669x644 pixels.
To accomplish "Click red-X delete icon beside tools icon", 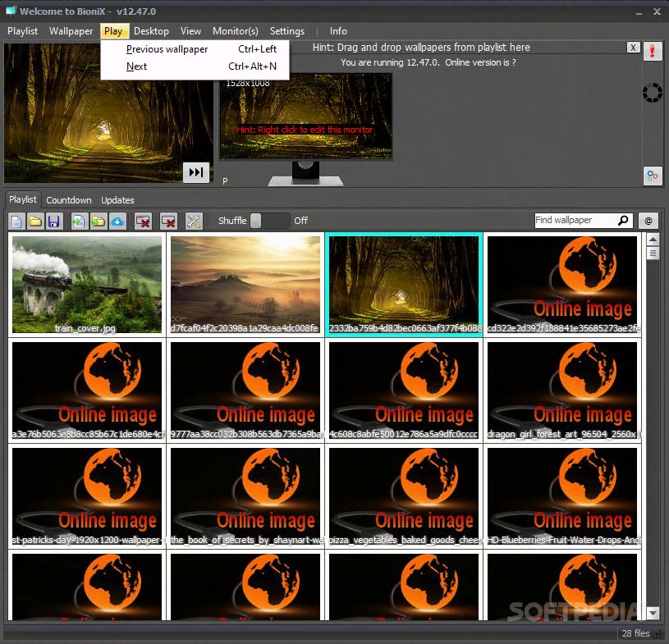I will tap(168, 221).
